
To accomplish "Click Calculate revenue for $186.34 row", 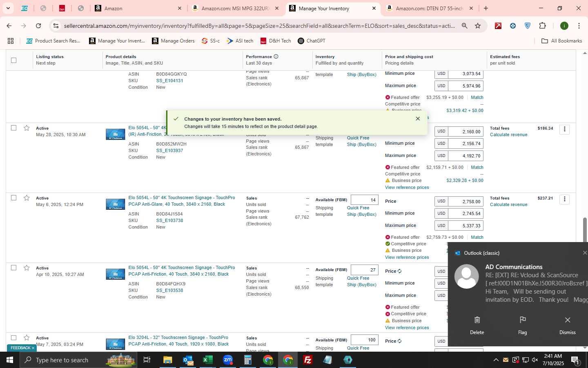I will point(508,135).
